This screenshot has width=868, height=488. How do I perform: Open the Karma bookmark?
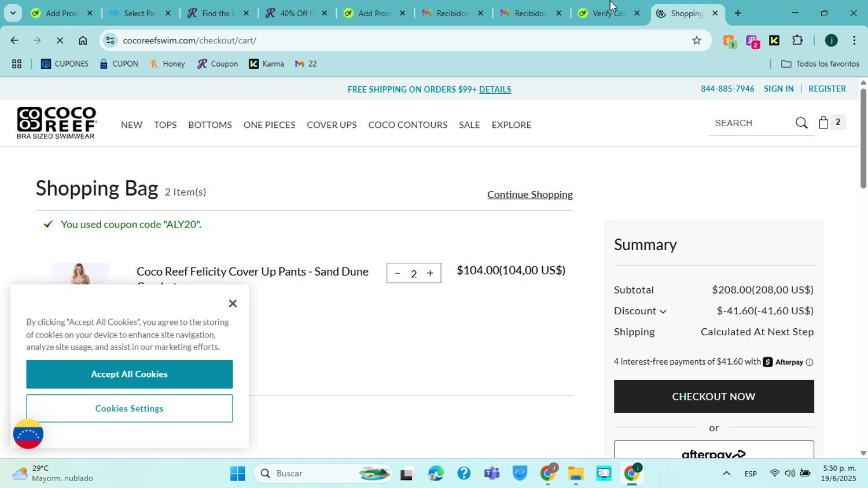[267, 64]
